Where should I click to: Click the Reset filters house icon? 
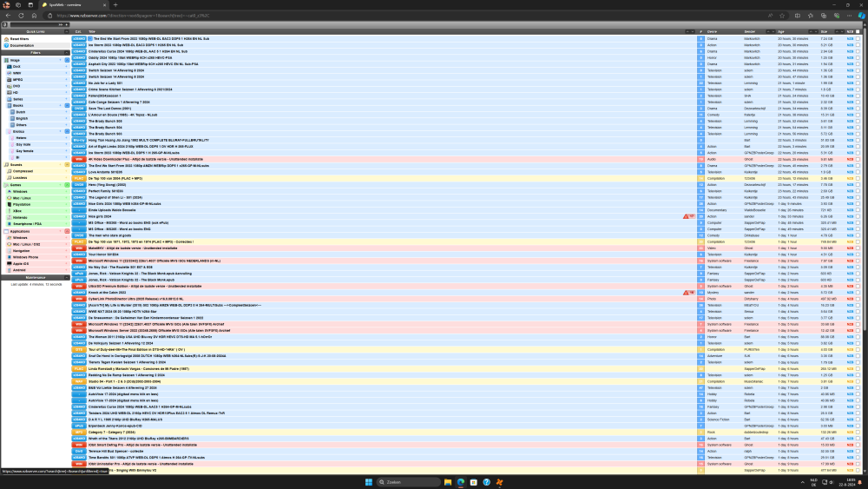[x=7, y=39]
